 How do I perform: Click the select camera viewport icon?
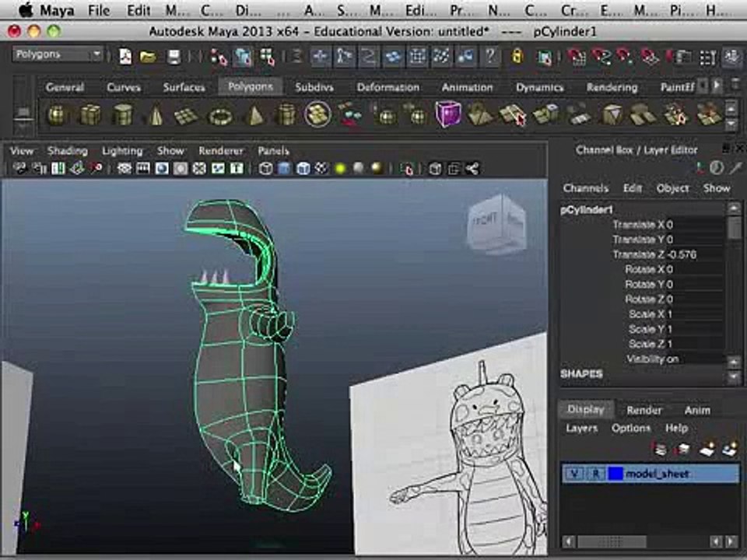[x=20, y=169]
